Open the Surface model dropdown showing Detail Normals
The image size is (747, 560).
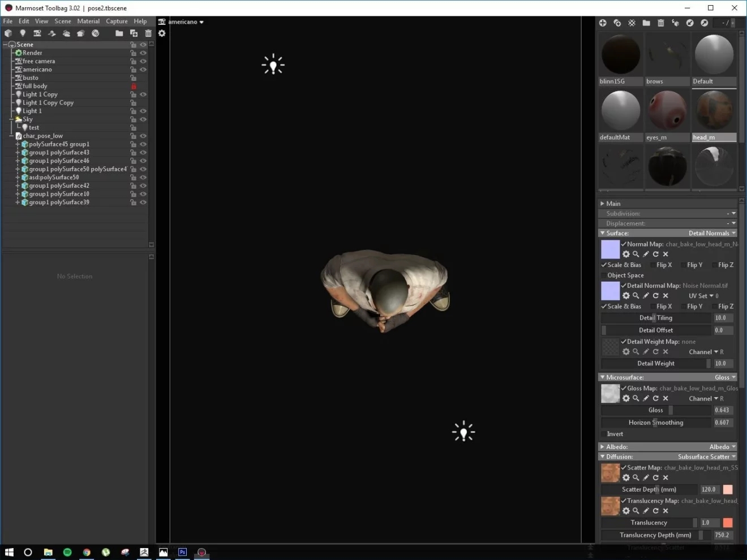712,234
